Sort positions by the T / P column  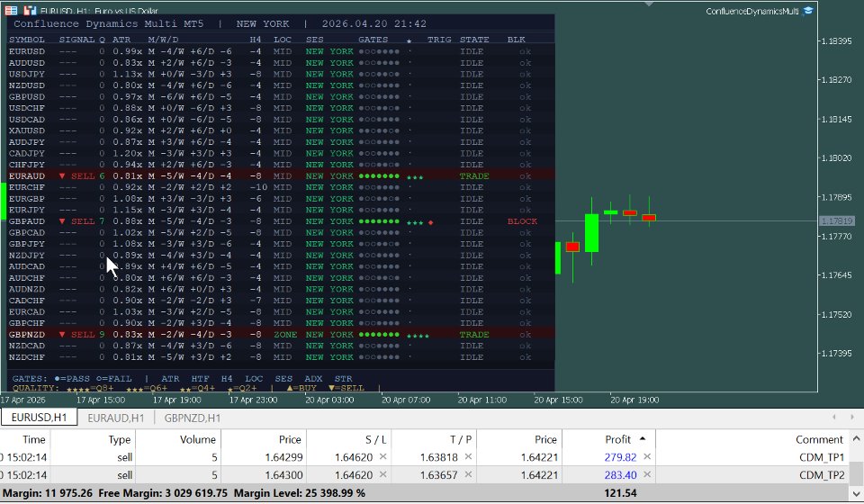pos(434,439)
